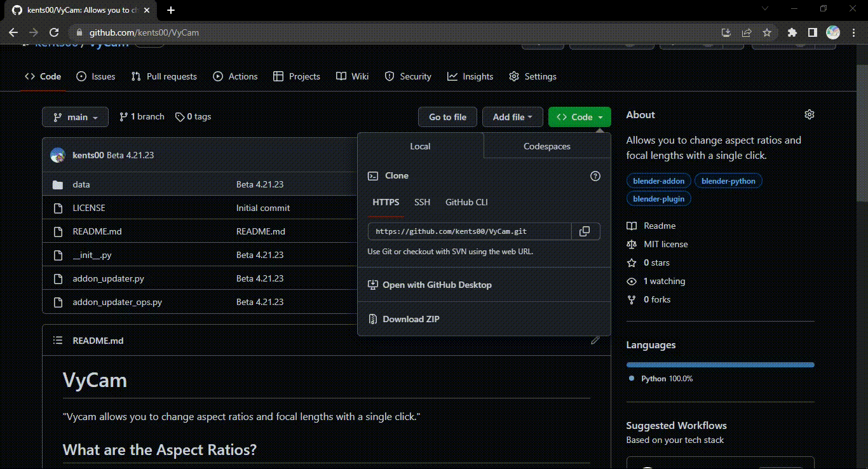View the 0 stars link
This screenshot has width=868, height=469.
(648, 262)
